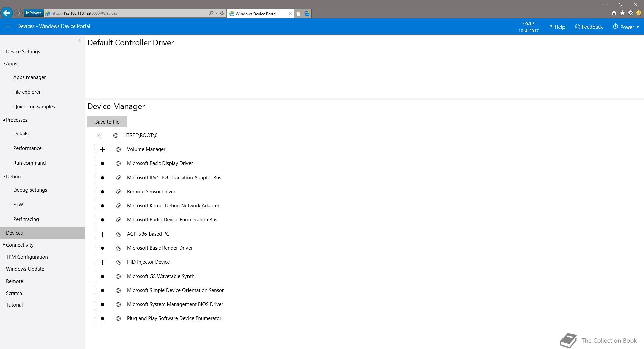Click the address bar search magnifier icon
644x349 pixels.
point(211,13)
